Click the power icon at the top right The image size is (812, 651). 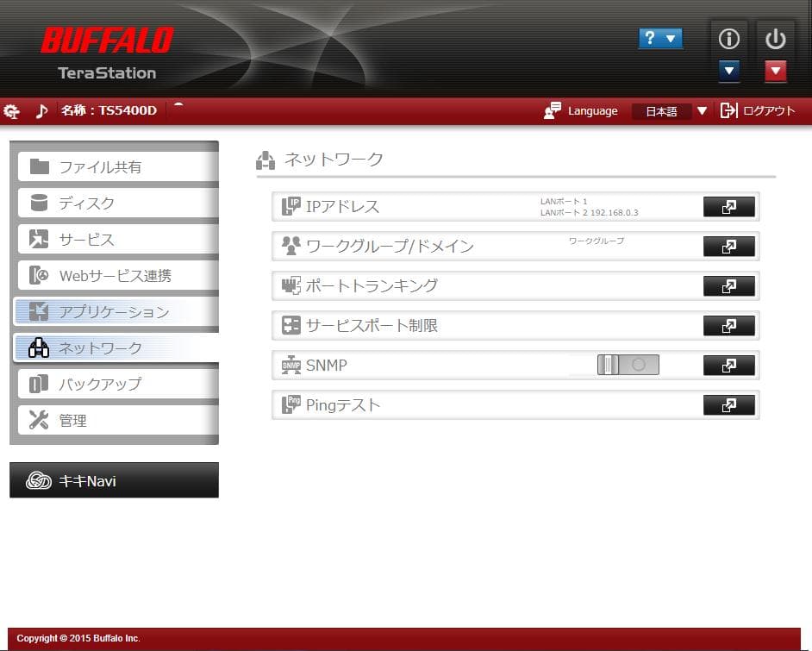[x=774, y=38]
